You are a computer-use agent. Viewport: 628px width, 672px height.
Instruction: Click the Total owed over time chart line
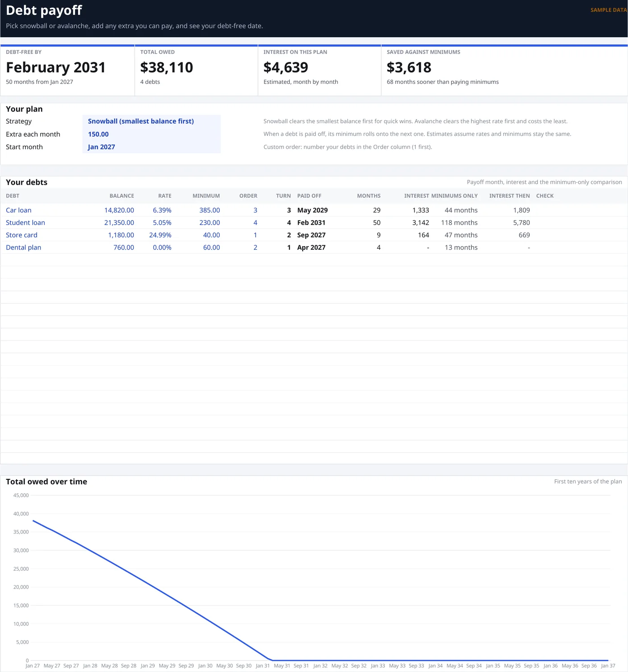click(153, 590)
